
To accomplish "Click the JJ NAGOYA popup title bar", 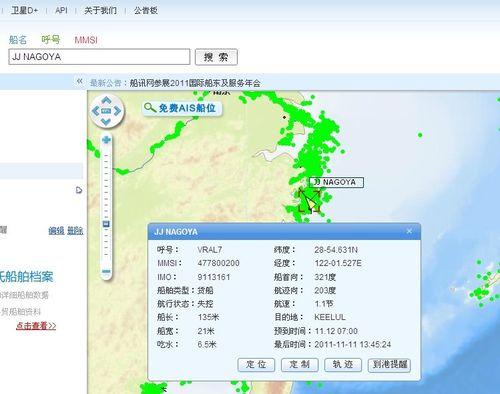I will (x=284, y=232).
